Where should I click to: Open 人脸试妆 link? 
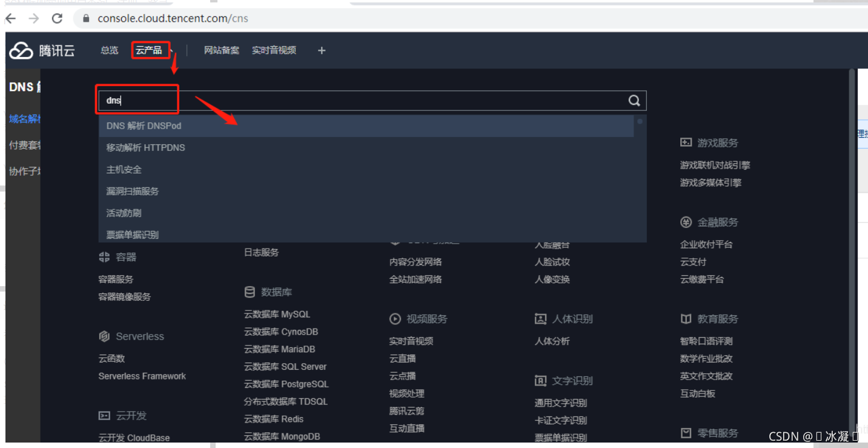(552, 262)
